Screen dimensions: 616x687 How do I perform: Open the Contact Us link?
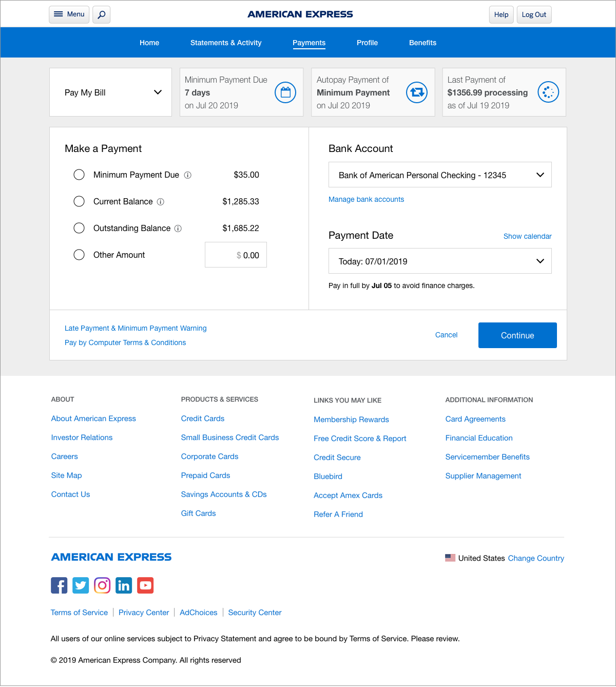(x=70, y=494)
